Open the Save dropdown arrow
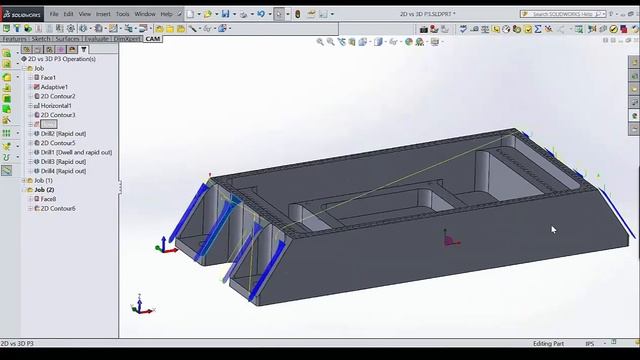This screenshot has height=360, width=640. click(x=234, y=14)
